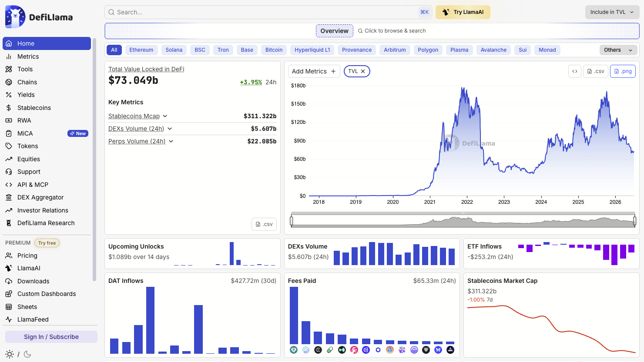The width and height of the screenshot is (644, 362).
Task: Open the Custom Dashboards icon
Action: pyautogui.click(x=9, y=294)
